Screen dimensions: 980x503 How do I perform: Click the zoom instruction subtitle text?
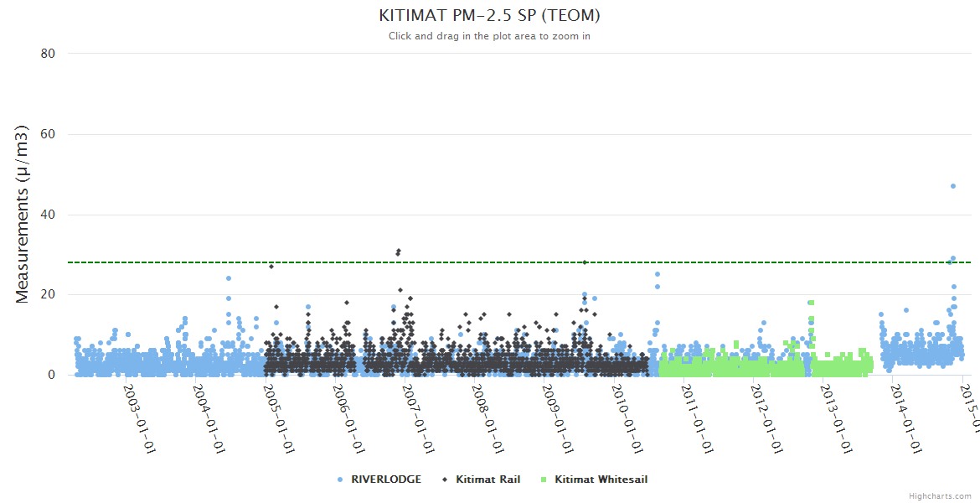pyautogui.click(x=489, y=36)
